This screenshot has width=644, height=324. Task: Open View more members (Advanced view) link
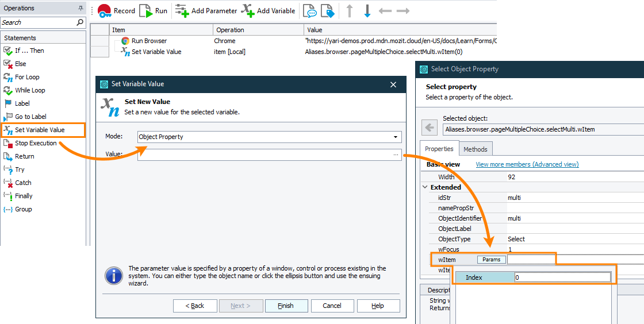(527, 164)
